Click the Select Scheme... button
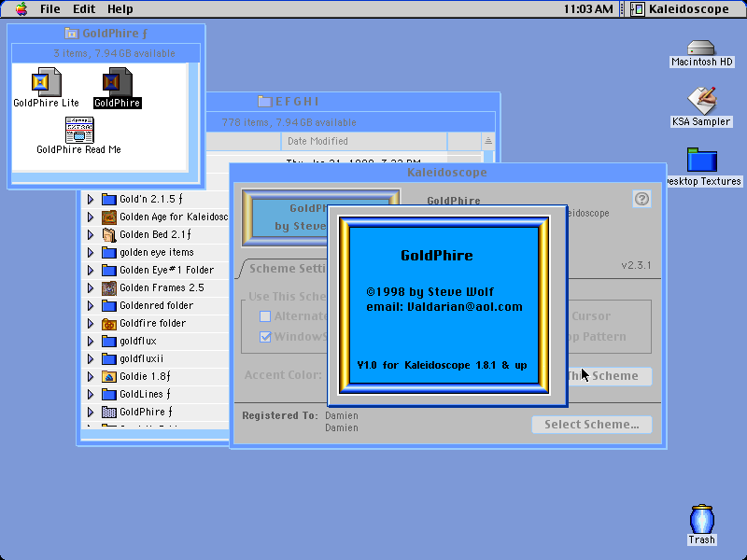This screenshot has height=560, width=747. tap(592, 425)
